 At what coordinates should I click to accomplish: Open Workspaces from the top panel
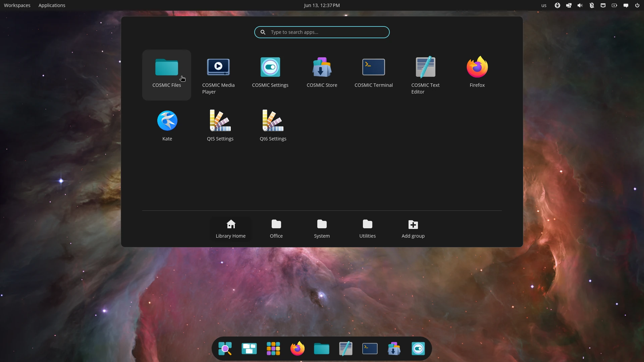(x=17, y=5)
